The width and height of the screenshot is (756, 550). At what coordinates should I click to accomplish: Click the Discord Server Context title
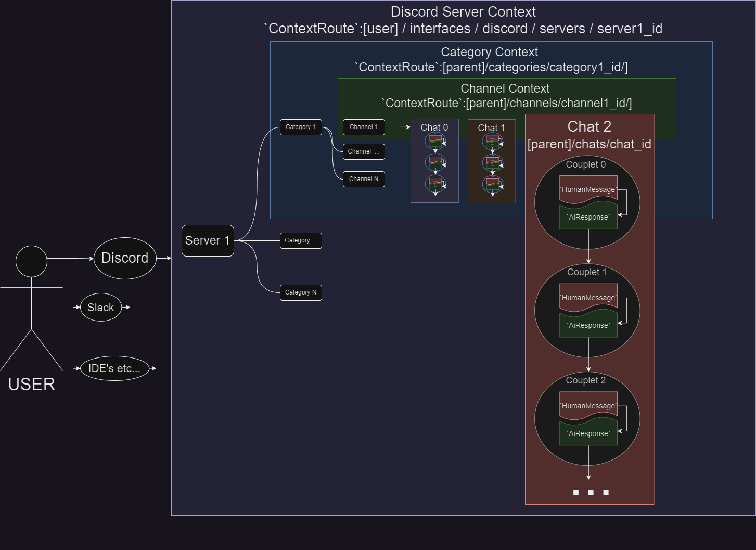click(463, 12)
